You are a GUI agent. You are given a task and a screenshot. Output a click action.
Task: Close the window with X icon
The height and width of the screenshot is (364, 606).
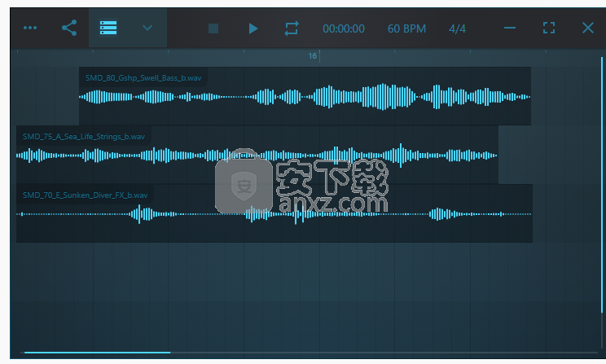coord(588,28)
